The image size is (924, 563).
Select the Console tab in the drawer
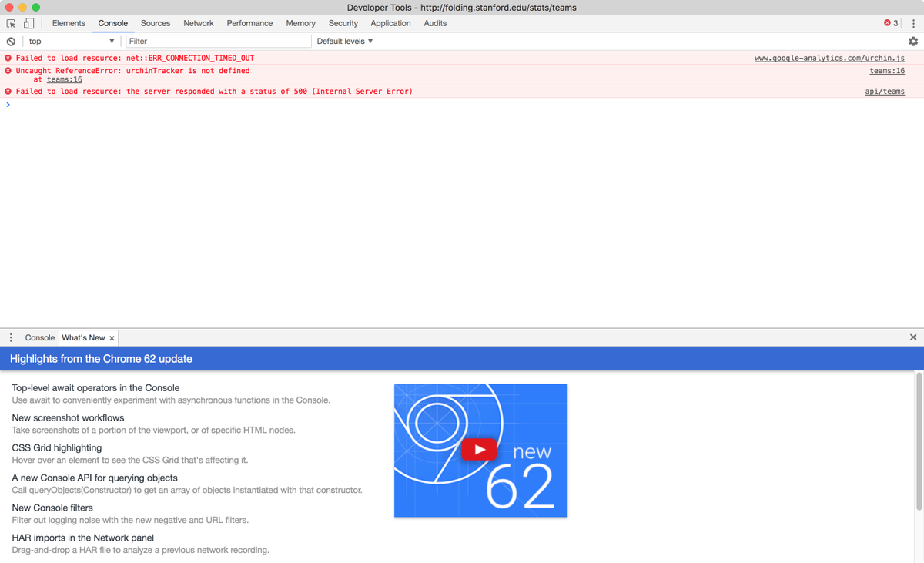40,337
